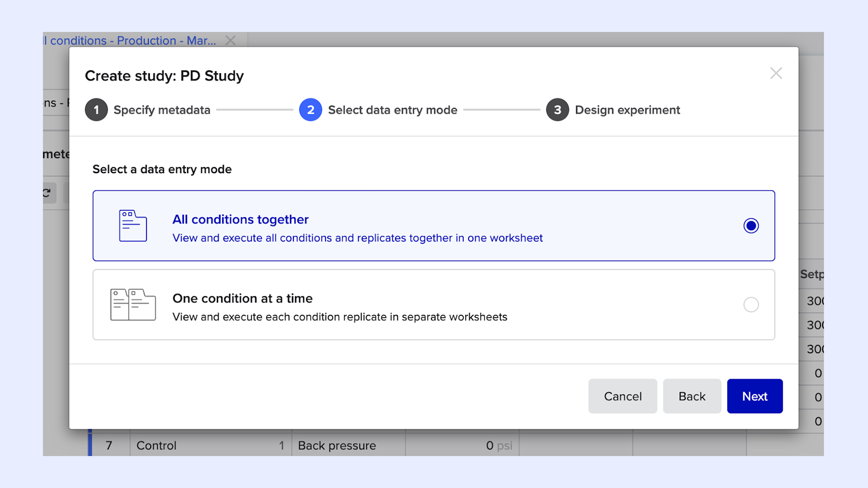Click step 3 circle icon

pyautogui.click(x=557, y=110)
